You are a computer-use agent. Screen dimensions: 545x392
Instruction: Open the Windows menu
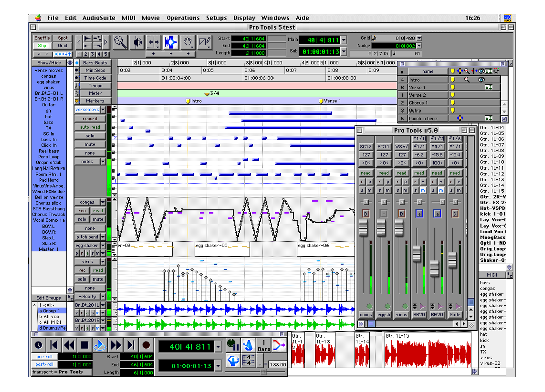coord(276,18)
